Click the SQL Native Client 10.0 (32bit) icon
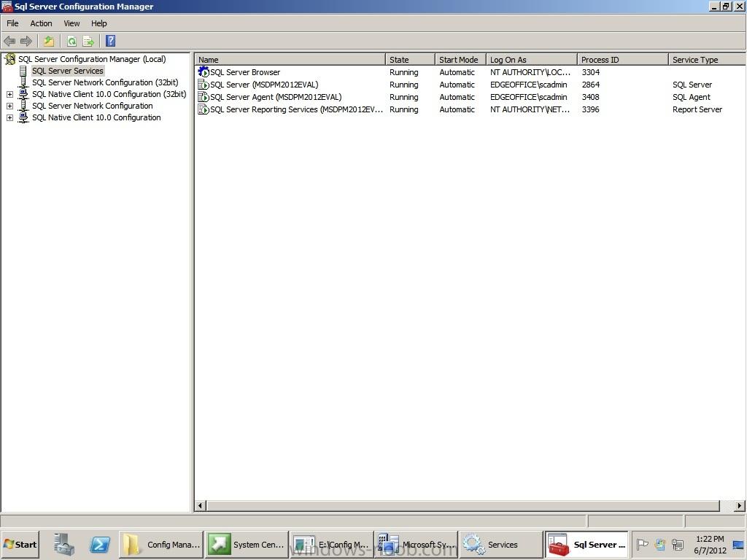The width and height of the screenshot is (747, 560). point(23,94)
